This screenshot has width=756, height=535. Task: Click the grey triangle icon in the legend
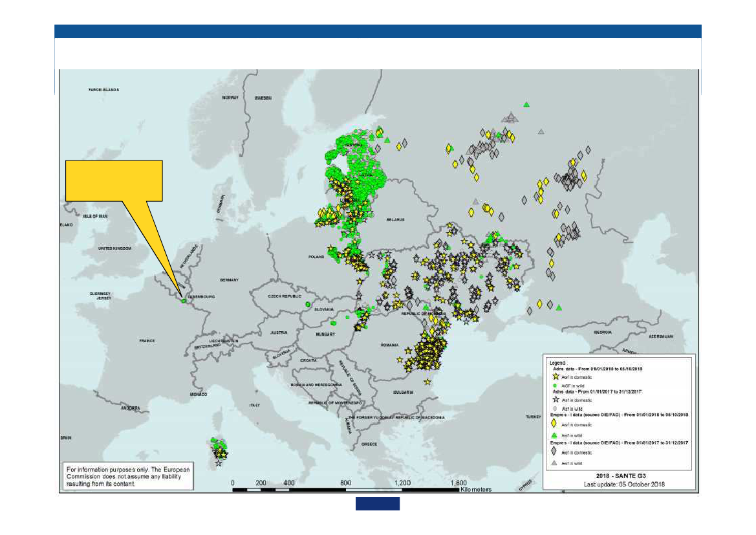554,463
